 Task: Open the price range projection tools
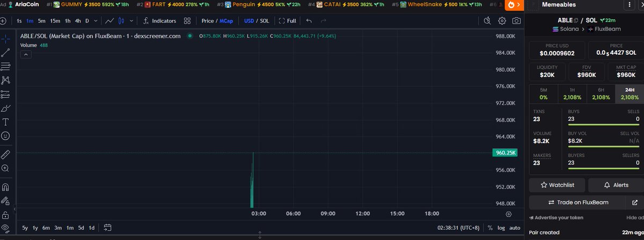pos(5,94)
